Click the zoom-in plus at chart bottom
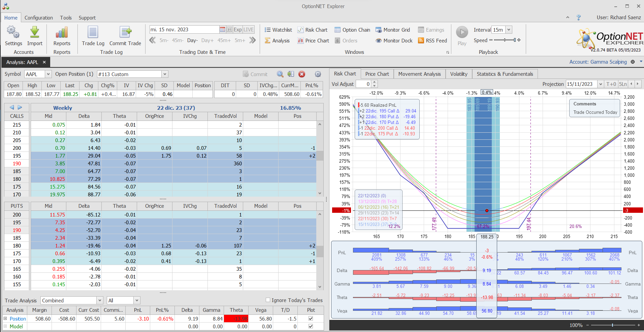Screen dimensions: 644x332 [x=639, y=325]
